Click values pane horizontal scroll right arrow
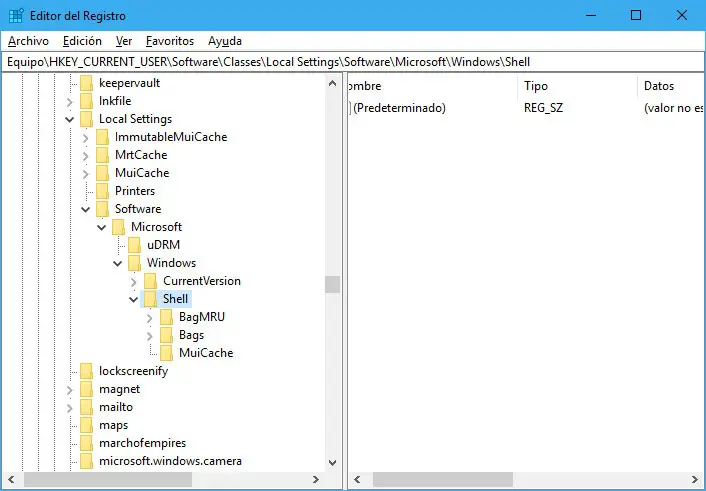Image resolution: width=706 pixels, height=491 pixels. tap(695, 480)
